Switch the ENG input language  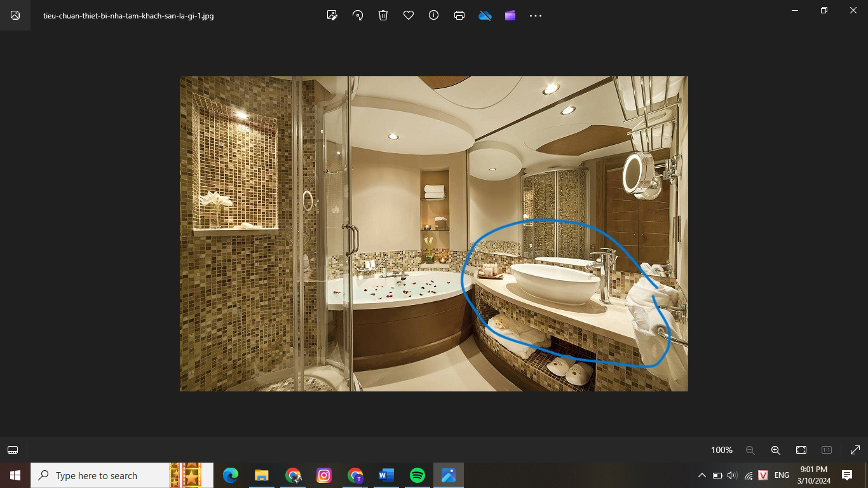point(782,475)
